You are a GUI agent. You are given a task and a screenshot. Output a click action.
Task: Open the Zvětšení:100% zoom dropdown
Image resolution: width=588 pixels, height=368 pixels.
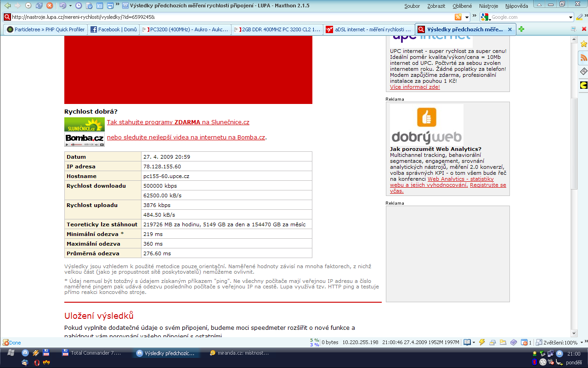(582, 343)
